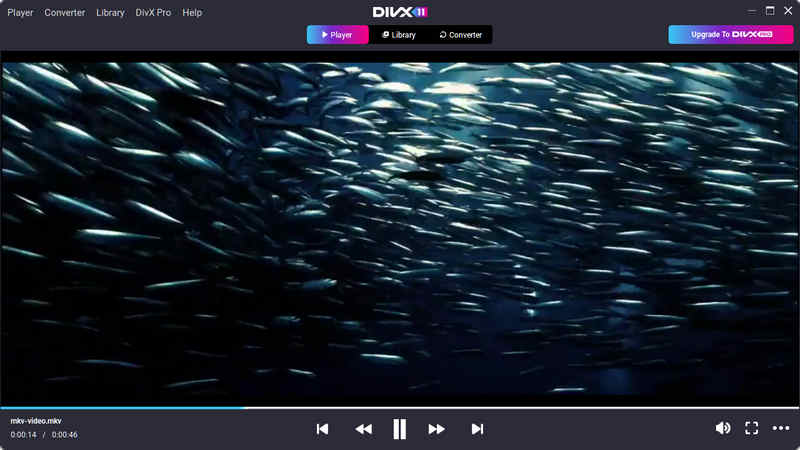The width and height of the screenshot is (800, 450).
Task: Click the DivX logo in title bar
Action: click(x=399, y=12)
